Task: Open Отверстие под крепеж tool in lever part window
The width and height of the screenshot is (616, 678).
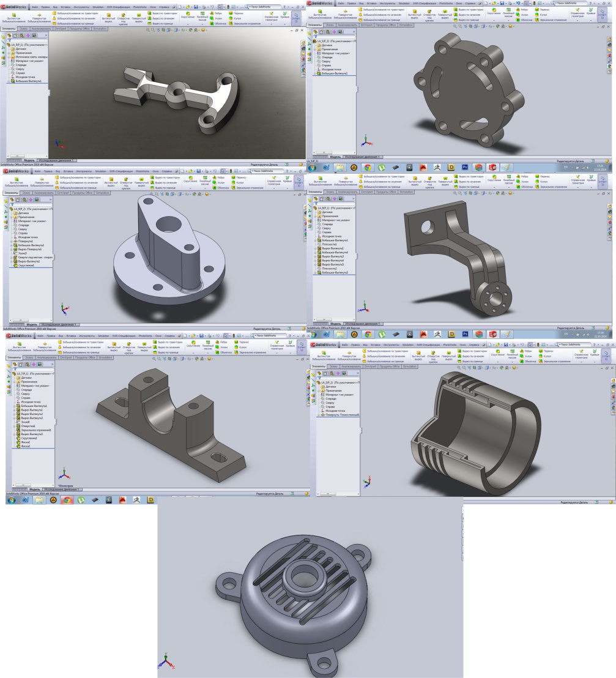Action: pyautogui.click(x=123, y=18)
